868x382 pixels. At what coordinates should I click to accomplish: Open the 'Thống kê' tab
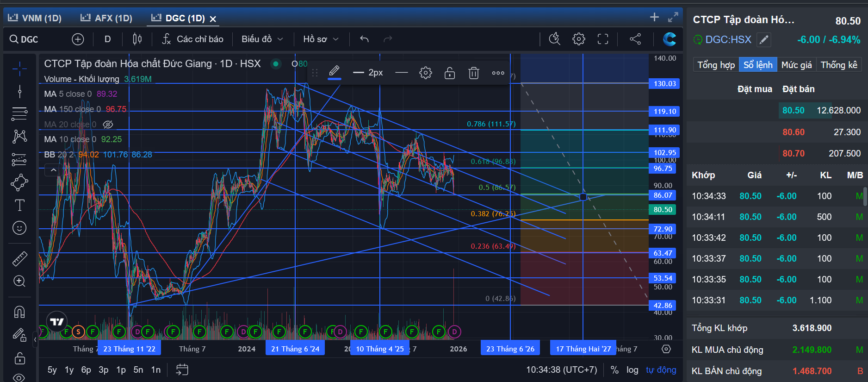coord(839,65)
